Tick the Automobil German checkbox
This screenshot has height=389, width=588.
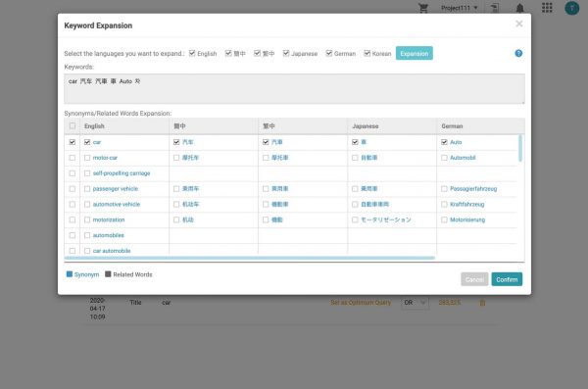pos(444,158)
